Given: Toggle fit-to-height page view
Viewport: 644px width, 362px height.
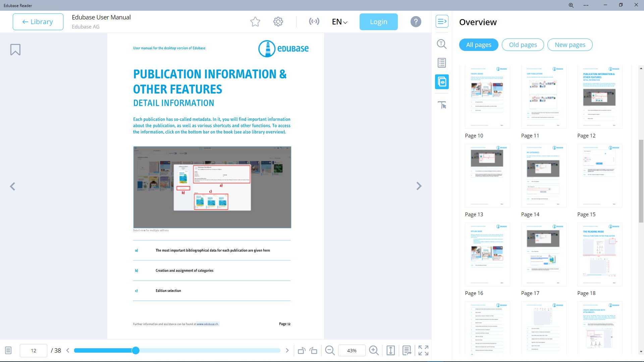Looking at the screenshot, I should pyautogui.click(x=391, y=351).
